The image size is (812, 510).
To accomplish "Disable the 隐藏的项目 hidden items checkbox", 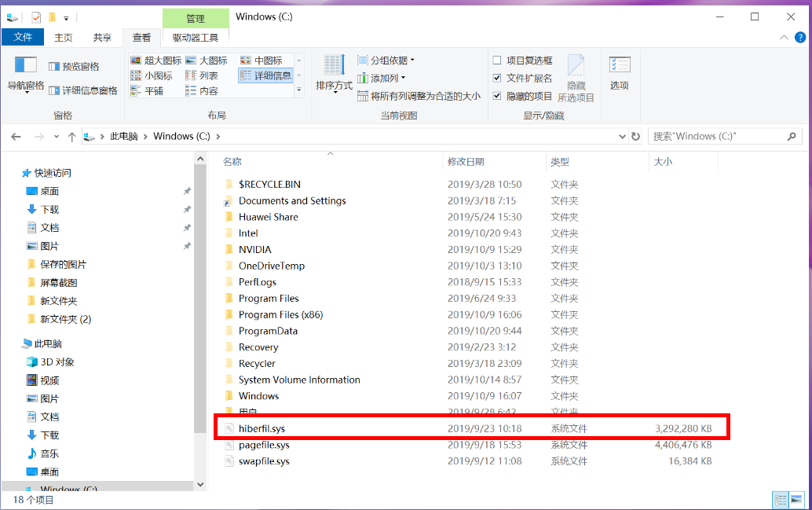I will pos(497,96).
